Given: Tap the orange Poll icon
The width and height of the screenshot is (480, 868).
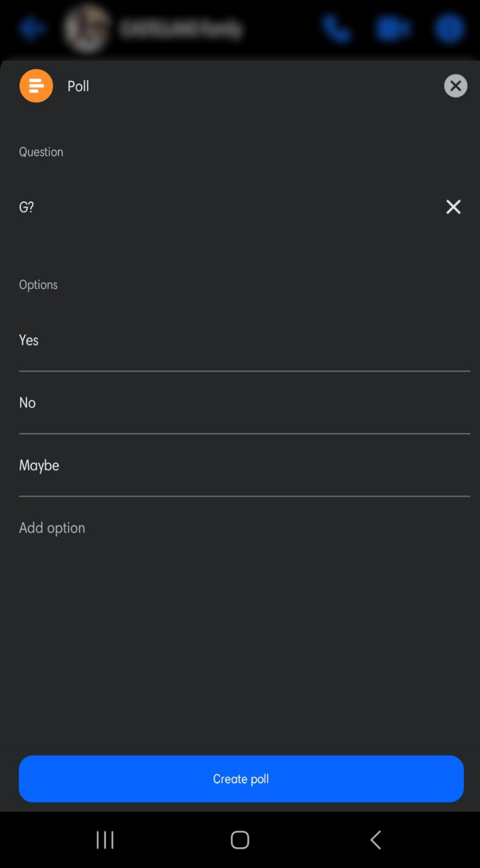Looking at the screenshot, I should point(36,86).
